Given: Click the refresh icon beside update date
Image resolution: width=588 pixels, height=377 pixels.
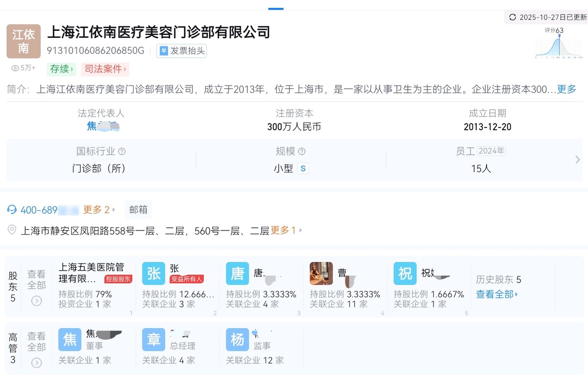Looking at the screenshot, I should click(513, 17).
